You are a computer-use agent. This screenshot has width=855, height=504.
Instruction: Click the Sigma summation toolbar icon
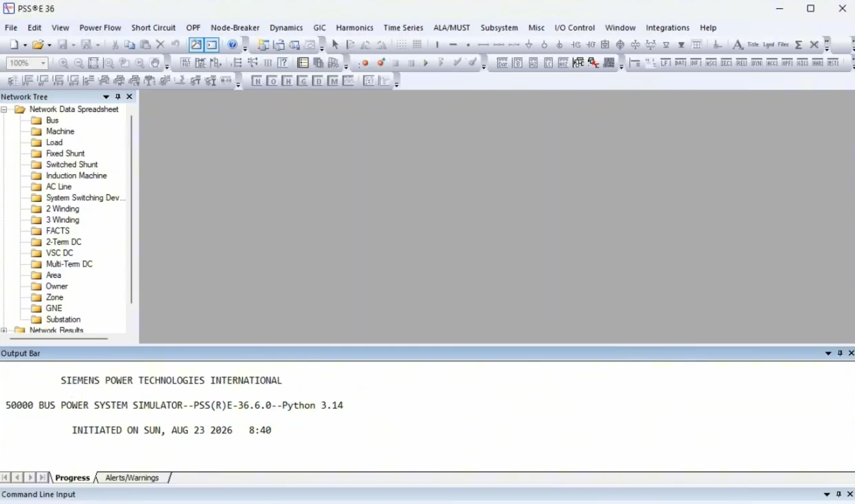[x=798, y=45]
